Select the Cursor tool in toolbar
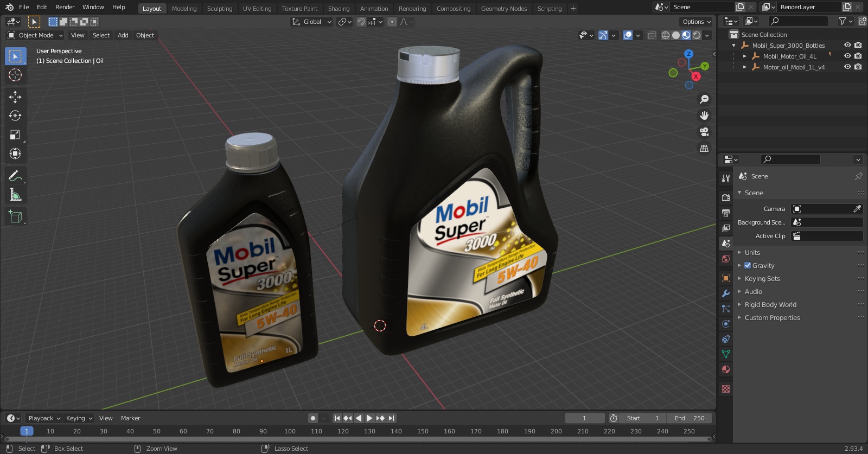The width and height of the screenshot is (868, 454). tap(15, 75)
